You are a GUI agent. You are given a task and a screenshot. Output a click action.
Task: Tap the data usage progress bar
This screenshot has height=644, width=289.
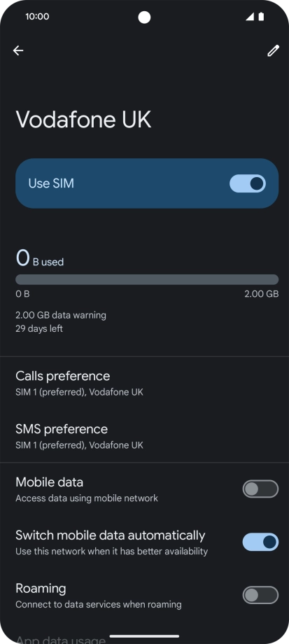click(x=147, y=280)
